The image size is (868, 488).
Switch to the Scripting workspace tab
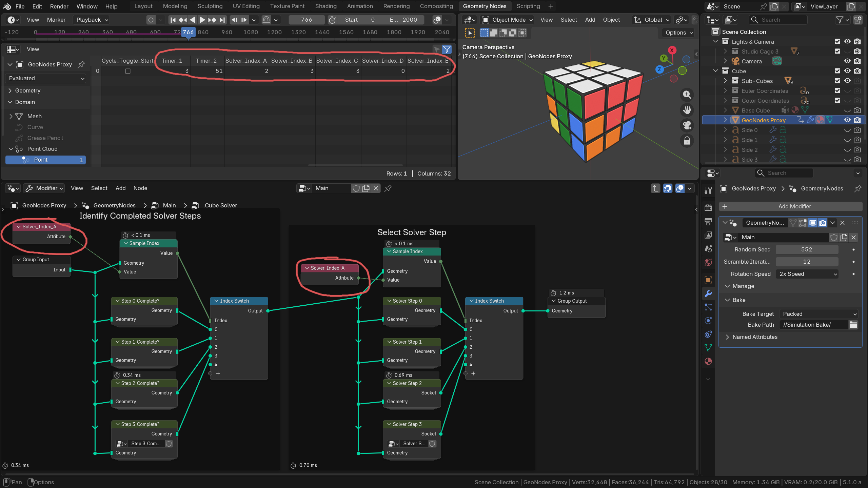point(528,6)
